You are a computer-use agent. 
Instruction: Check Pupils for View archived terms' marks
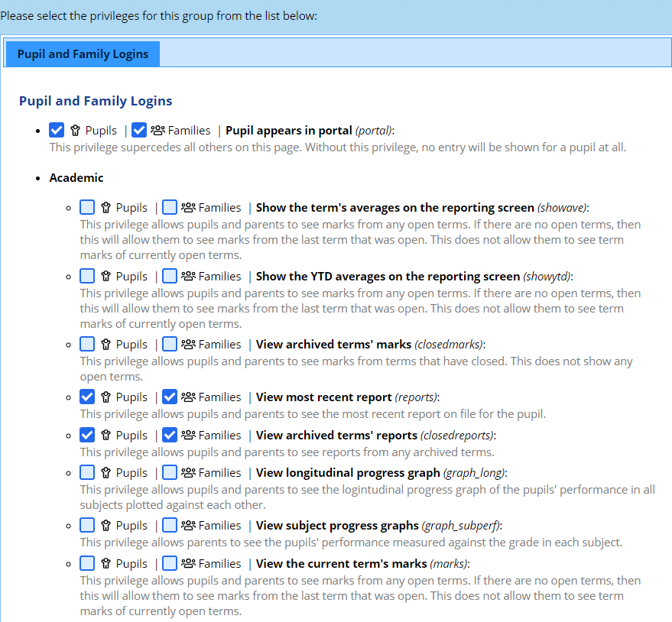87,344
